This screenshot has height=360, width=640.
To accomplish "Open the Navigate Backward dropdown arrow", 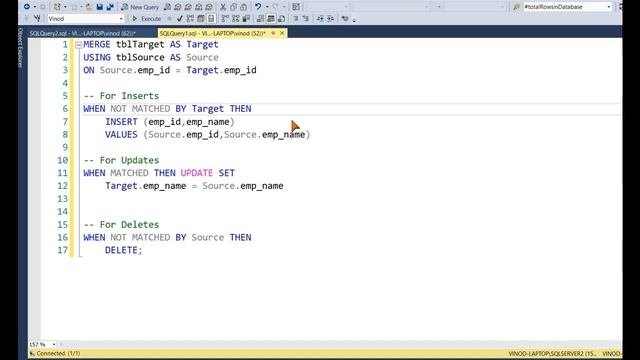I will click(35, 7).
